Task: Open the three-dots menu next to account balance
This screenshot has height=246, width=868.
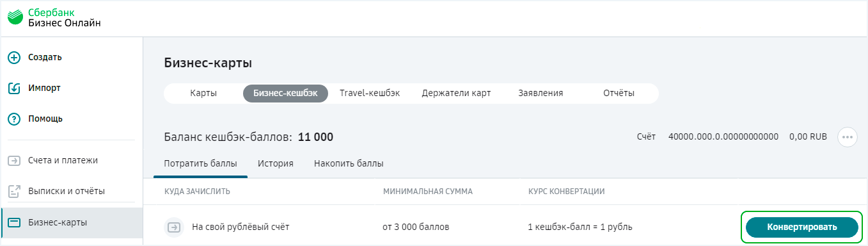Action: coord(848,136)
